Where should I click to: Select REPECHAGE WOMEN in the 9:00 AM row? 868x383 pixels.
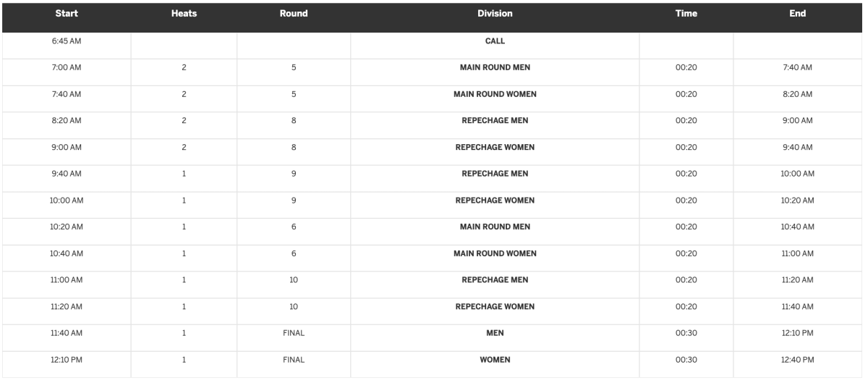(x=495, y=147)
